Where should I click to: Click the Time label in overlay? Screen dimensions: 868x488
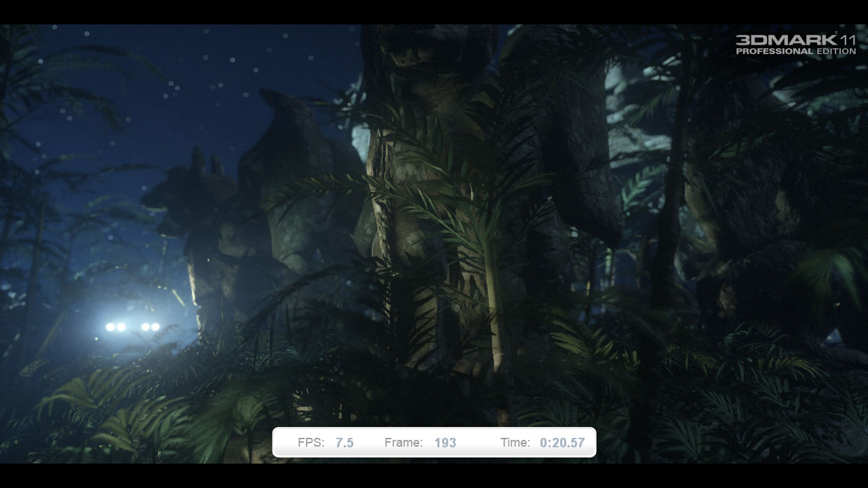(x=515, y=443)
